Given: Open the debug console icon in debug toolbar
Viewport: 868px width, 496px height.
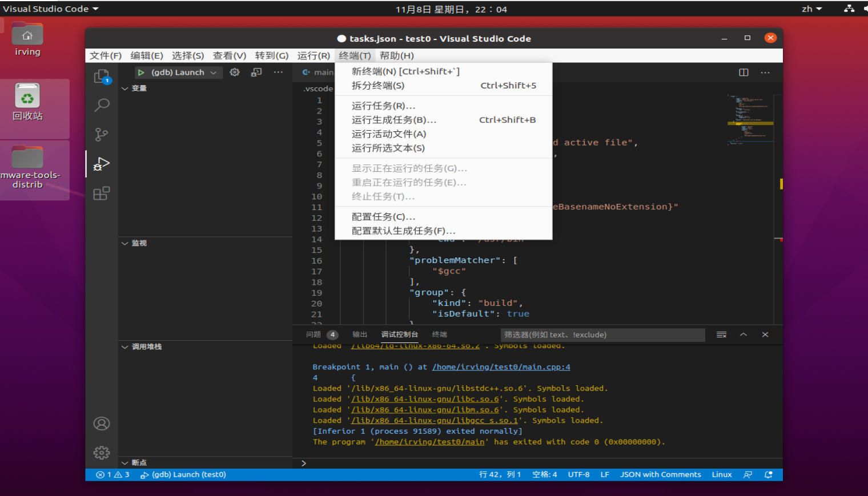Looking at the screenshot, I should 257,72.
